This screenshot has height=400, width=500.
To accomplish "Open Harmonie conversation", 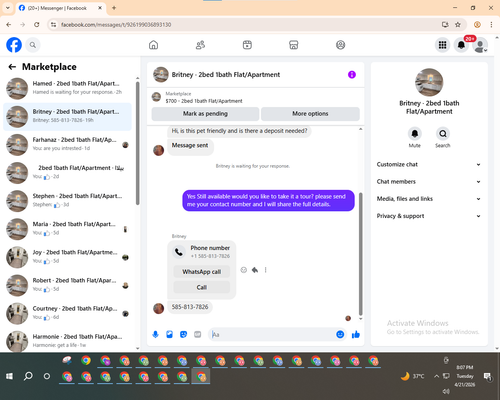I will 67,341.
